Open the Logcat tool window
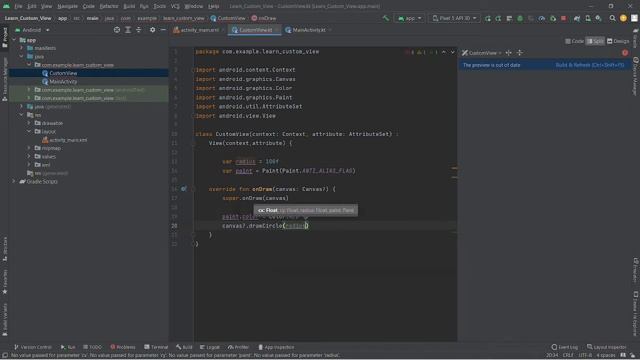Viewport: 640px width, 360px height. click(x=210, y=347)
